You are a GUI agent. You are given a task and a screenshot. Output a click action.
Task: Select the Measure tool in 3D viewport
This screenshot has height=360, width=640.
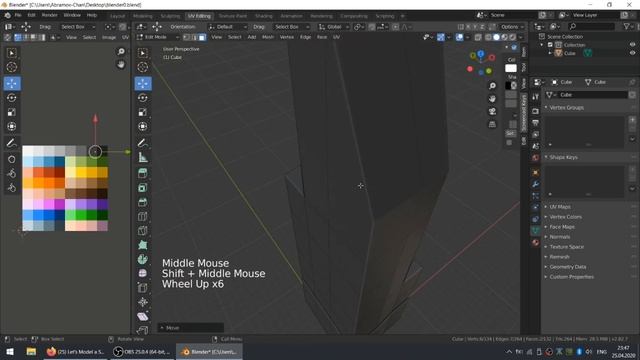click(143, 157)
